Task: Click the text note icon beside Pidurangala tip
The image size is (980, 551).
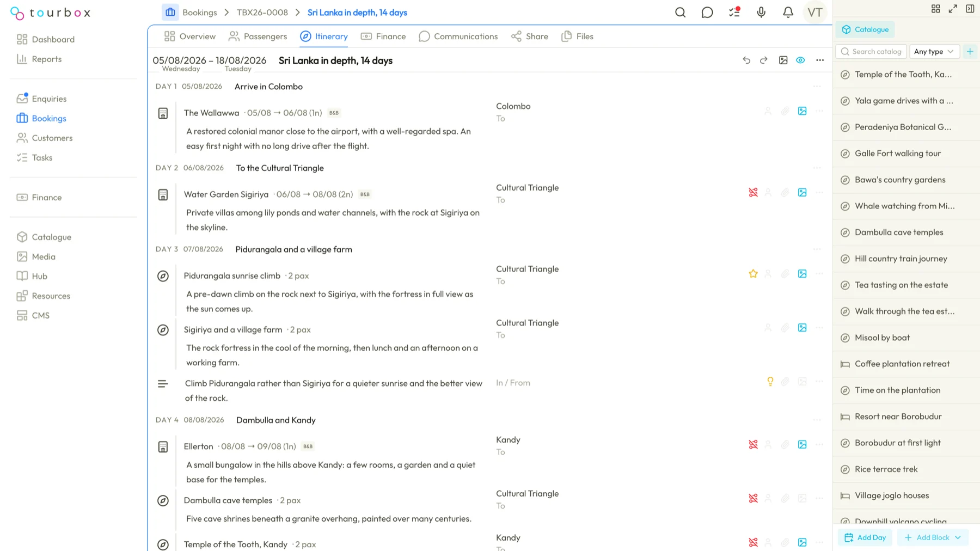Action: [x=163, y=384]
